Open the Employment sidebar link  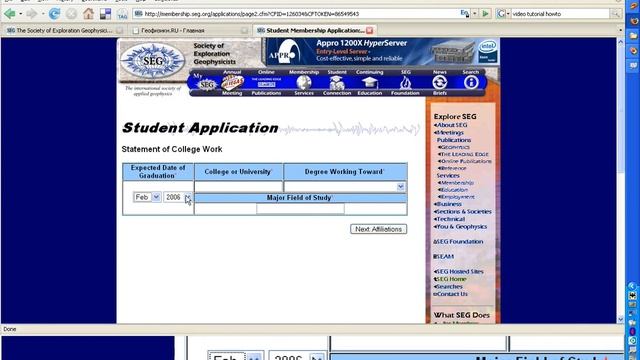click(456, 197)
